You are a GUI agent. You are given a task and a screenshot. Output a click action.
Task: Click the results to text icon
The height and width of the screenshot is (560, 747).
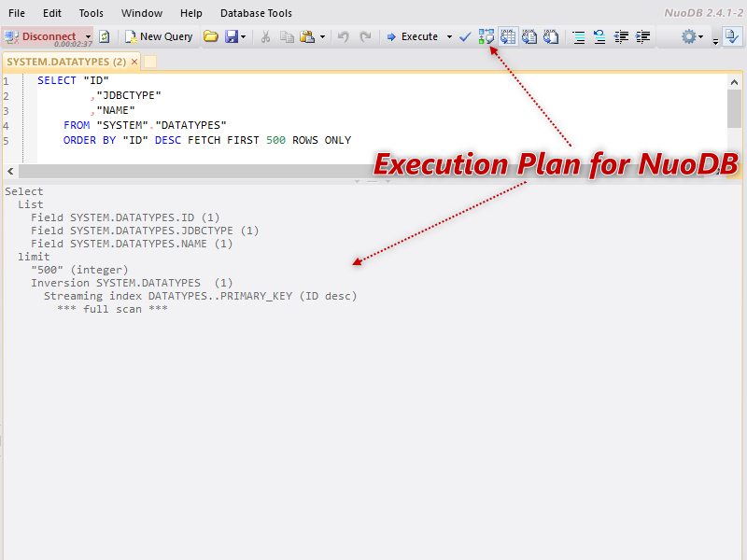coord(529,36)
